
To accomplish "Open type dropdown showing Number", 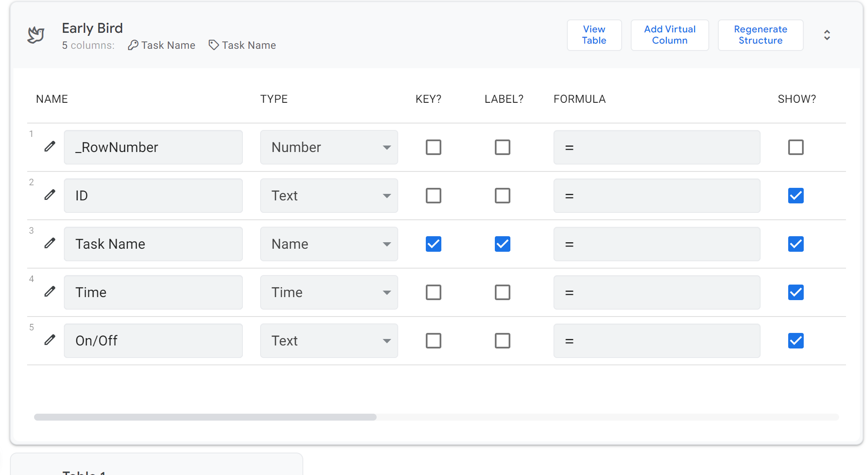I will point(329,147).
